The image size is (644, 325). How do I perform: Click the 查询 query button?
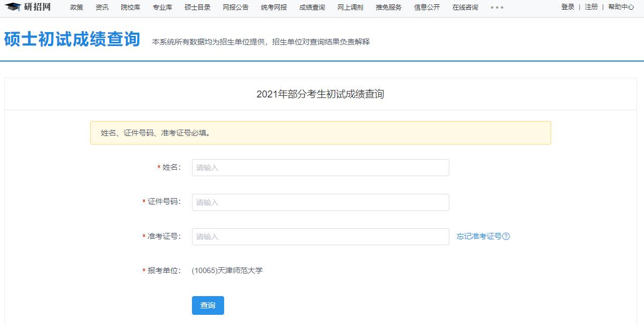coord(208,306)
